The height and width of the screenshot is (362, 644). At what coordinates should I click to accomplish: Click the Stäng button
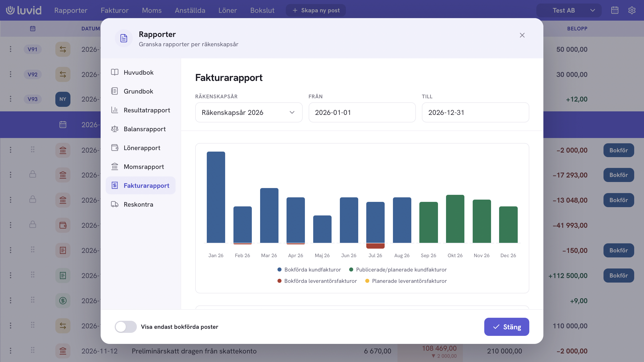[507, 327]
